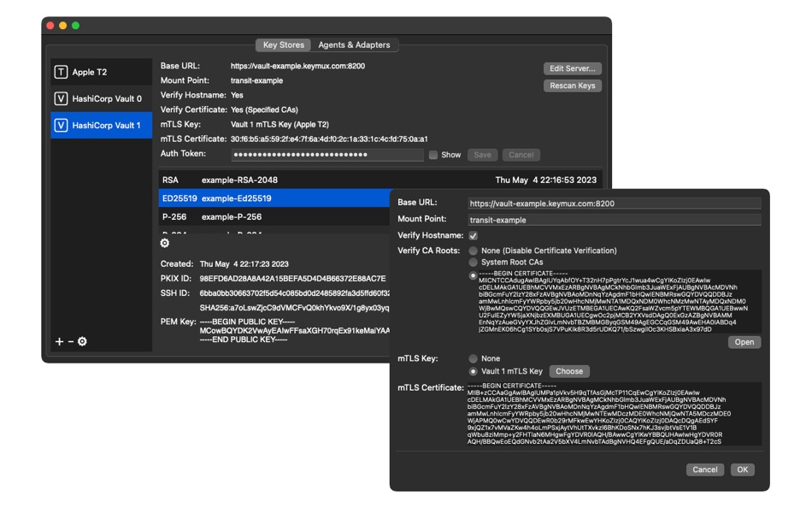The width and height of the screenshot is (812, 508).
Task: Select the System Root CAs radio
Action: tap(473, 263)
